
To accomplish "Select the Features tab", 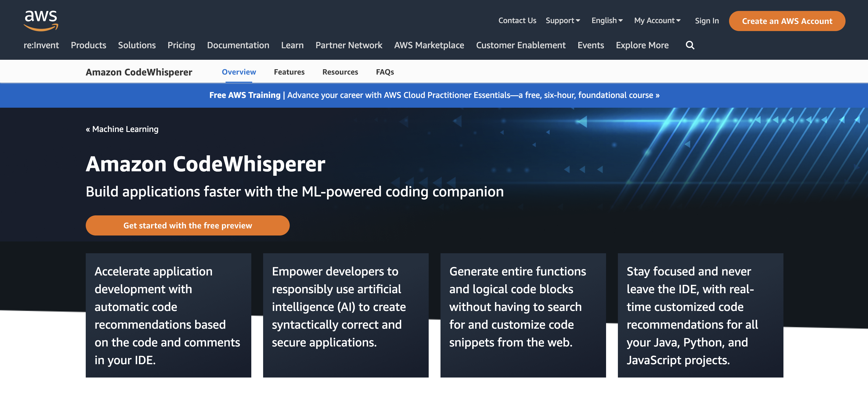I will pos(289,72).
